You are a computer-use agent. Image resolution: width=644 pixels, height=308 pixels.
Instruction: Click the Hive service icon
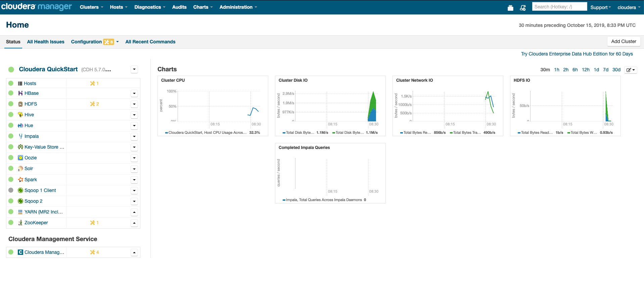[20, 115]
